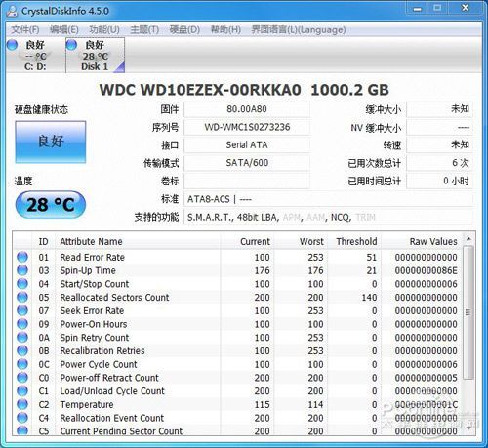
Task: Click the 缓冲大小 value 未知
Action: (439, 109)
